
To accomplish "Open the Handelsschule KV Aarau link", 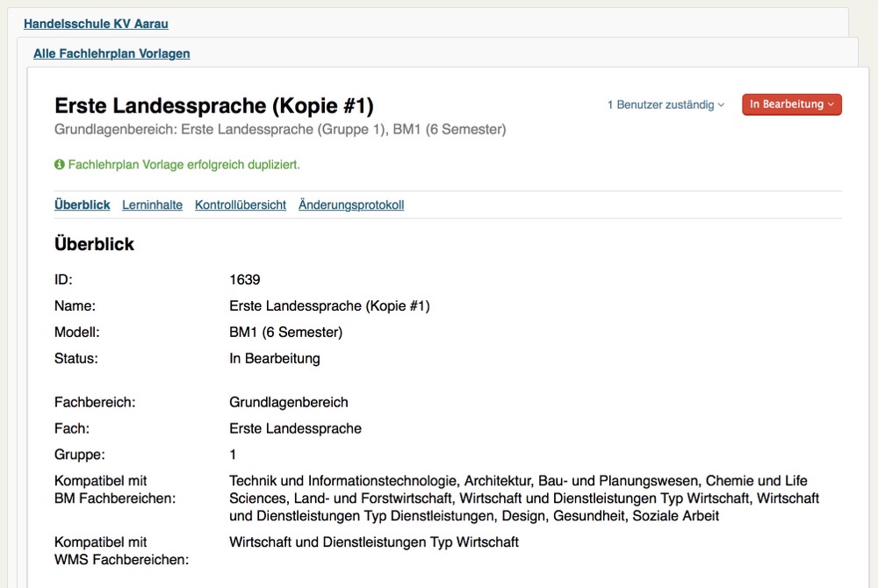I will click(x=96, y=24).
